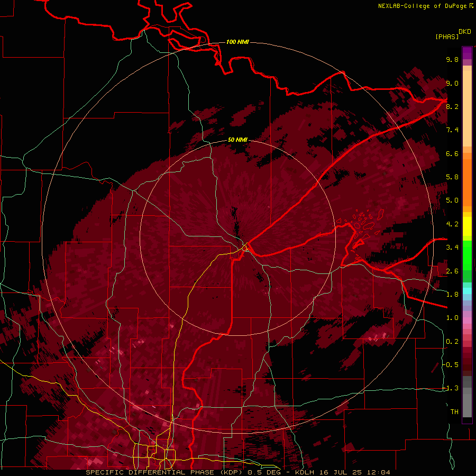Select the 5.0 legend value

(x=452, y=200)
